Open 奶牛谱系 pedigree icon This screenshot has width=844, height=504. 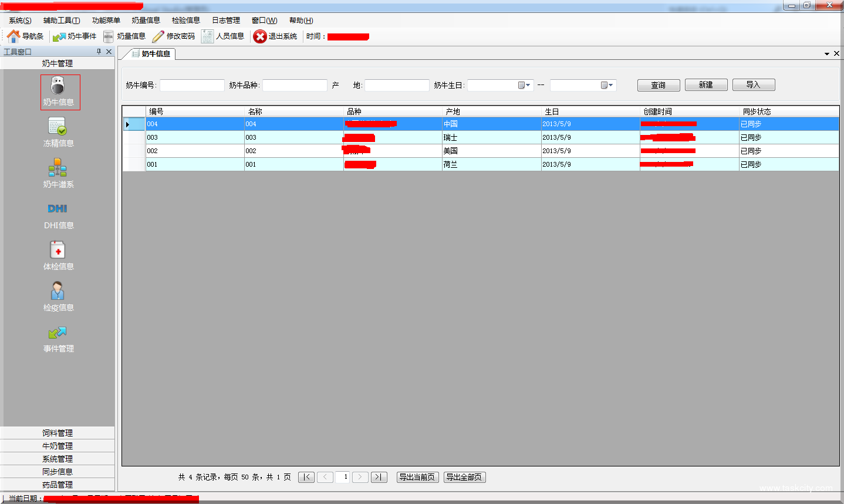(58, 168)
